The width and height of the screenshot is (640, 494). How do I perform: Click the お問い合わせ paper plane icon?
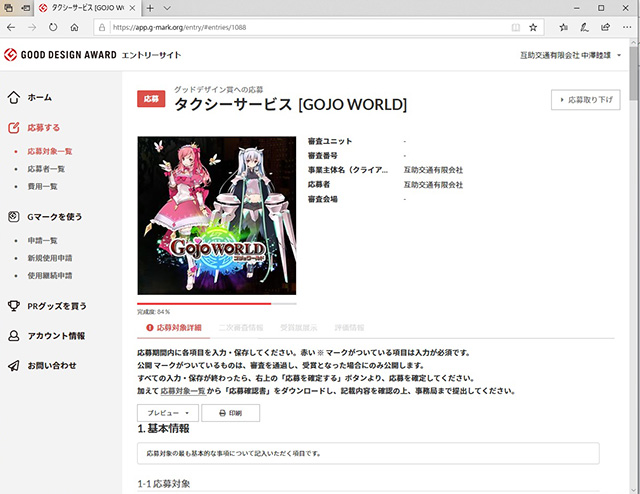[x=13, y=366]
